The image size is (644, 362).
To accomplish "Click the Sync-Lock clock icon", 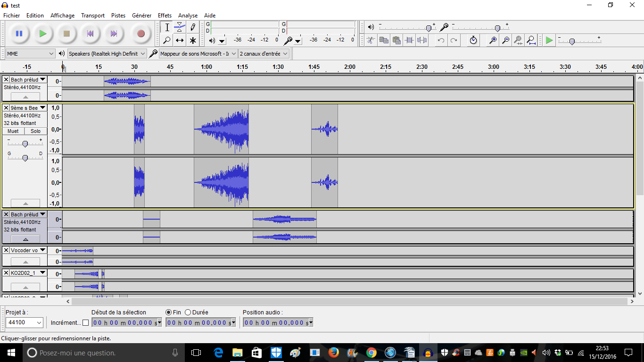I will pyautogui.click(x=473, y=41).
